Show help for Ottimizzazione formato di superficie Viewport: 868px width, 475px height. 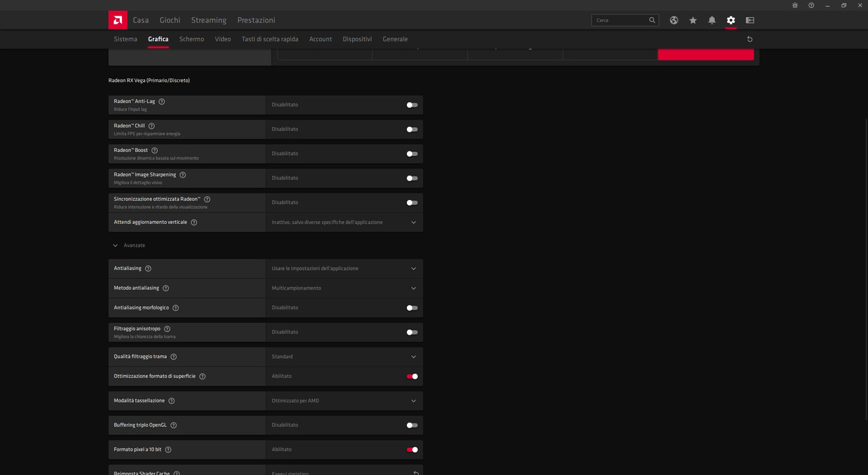point(202,377)
